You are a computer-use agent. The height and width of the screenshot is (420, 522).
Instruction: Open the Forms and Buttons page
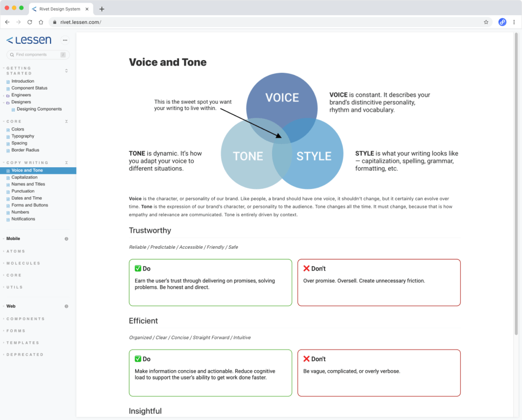coord(30,205)
